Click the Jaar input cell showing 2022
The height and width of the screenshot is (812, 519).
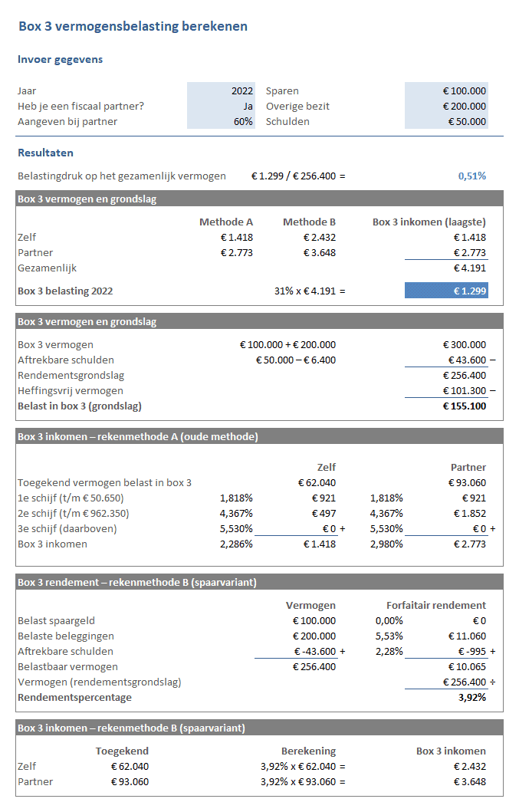click(x=220, y=90)
